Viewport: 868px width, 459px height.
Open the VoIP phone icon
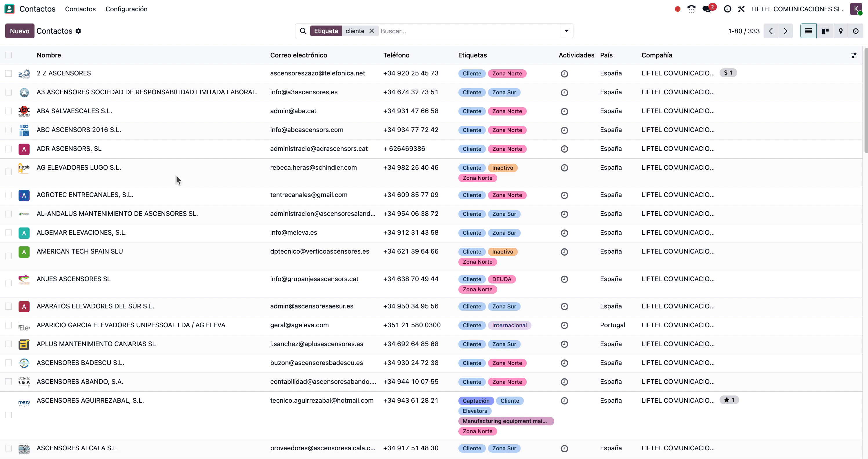pyautogui.click(x=691, y=9)
